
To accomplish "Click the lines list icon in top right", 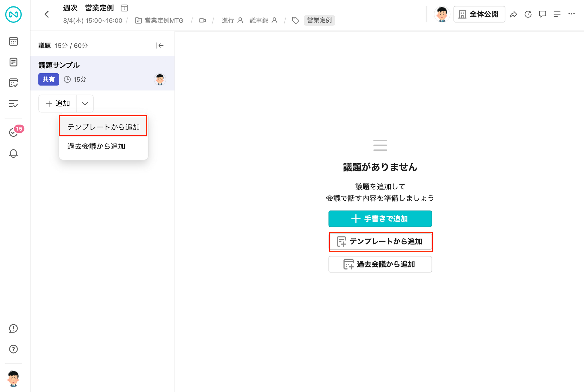I will [557, 14].
